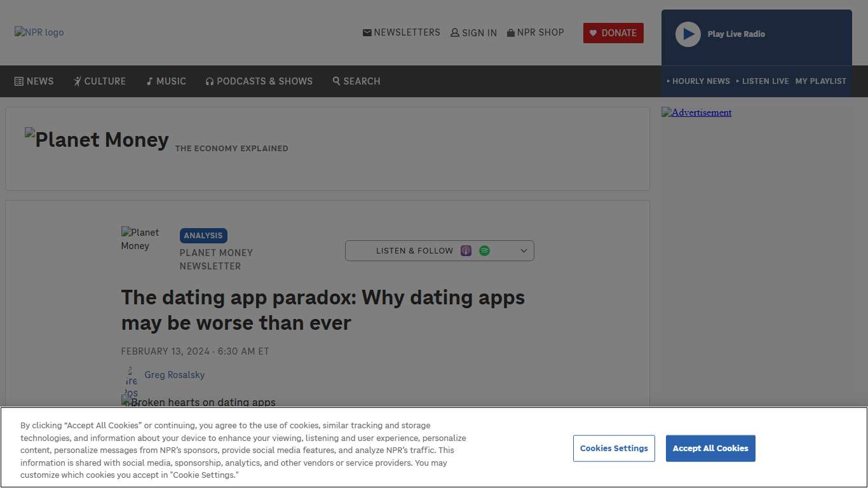
Task: Expand the Listen & Follow dropdown chevron
Action: (x=524, y=250)
